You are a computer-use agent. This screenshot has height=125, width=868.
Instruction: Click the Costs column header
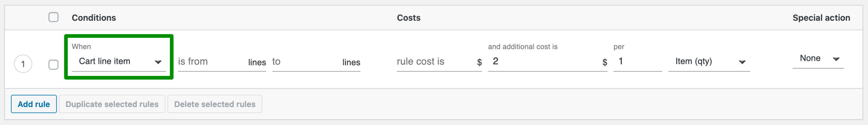(x=409, y=18)
